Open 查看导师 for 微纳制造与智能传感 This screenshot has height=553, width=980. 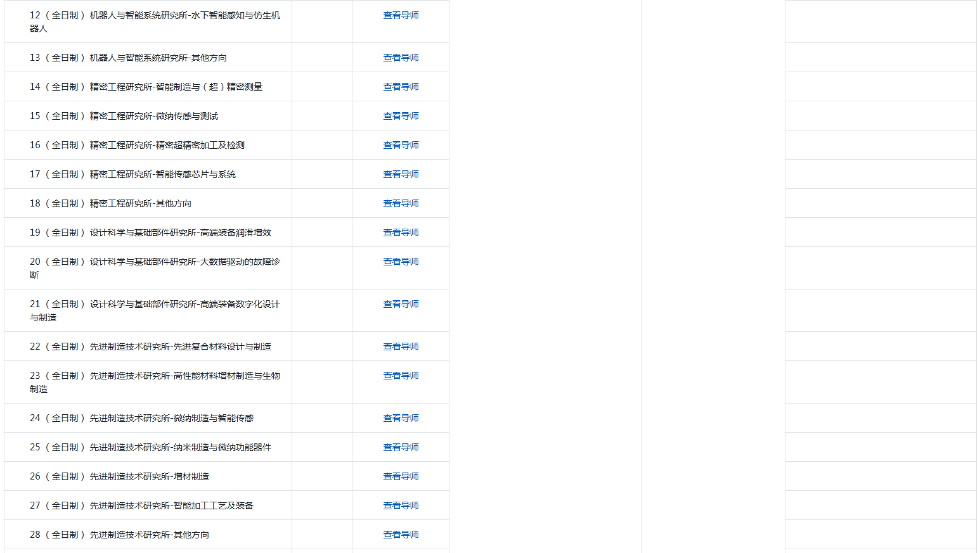pos(400,418)
